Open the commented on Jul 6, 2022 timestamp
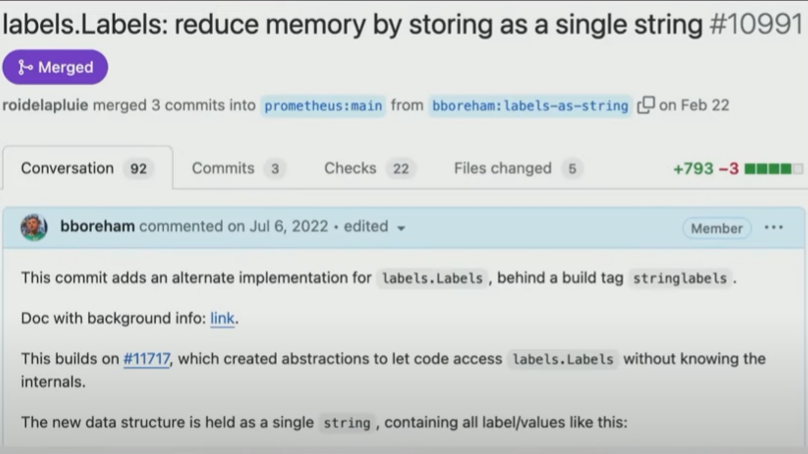The width and height of the screenshot is (808, 454). point(233,226)
